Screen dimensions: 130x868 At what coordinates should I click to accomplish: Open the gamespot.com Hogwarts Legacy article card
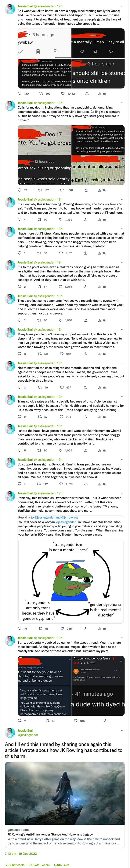point(65,805)
